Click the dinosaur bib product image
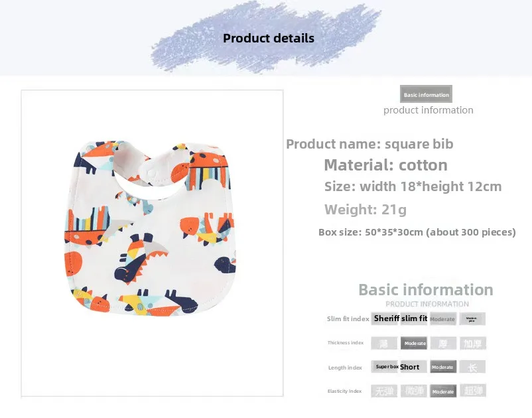Viewport: 532px width, 418px height. point(150,228)
